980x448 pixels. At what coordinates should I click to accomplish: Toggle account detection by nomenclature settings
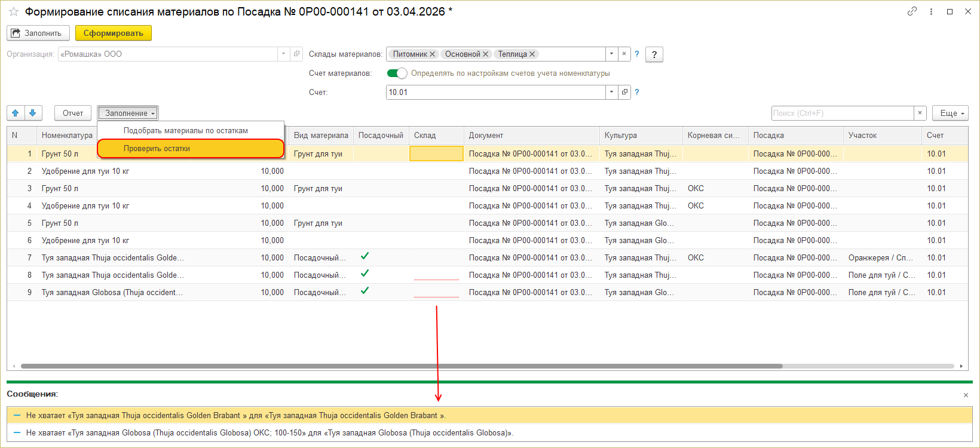[397, 73]
